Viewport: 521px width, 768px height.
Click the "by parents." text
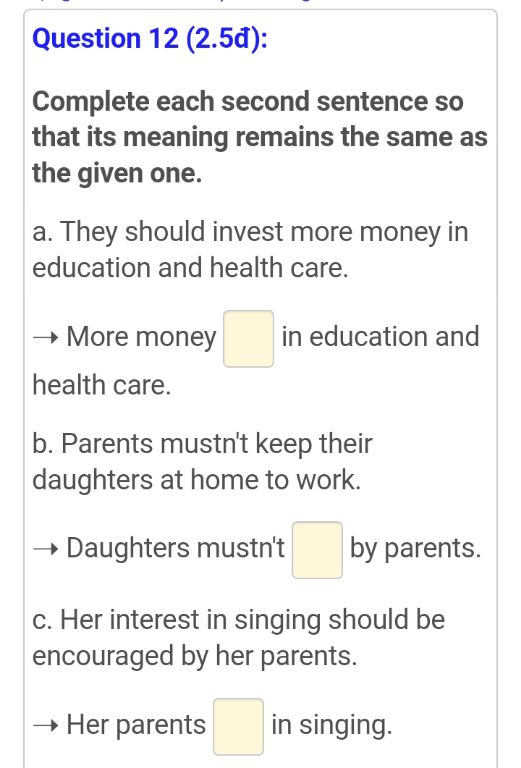pyautogui.click(x=415, y=549)
